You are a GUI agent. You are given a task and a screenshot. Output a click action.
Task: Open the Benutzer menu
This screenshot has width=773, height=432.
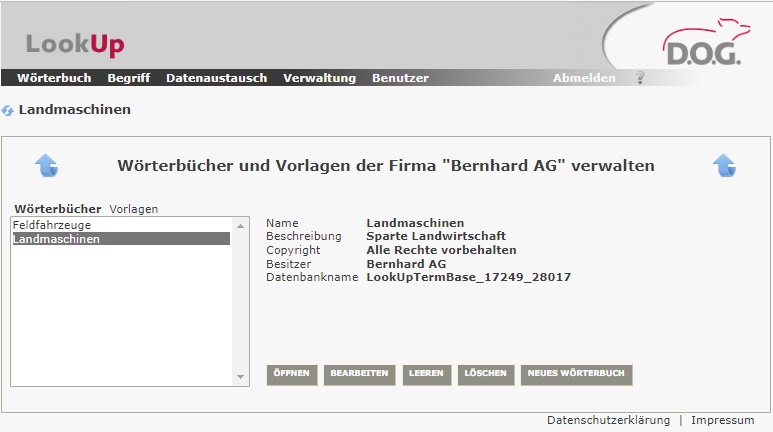[400, 78]
